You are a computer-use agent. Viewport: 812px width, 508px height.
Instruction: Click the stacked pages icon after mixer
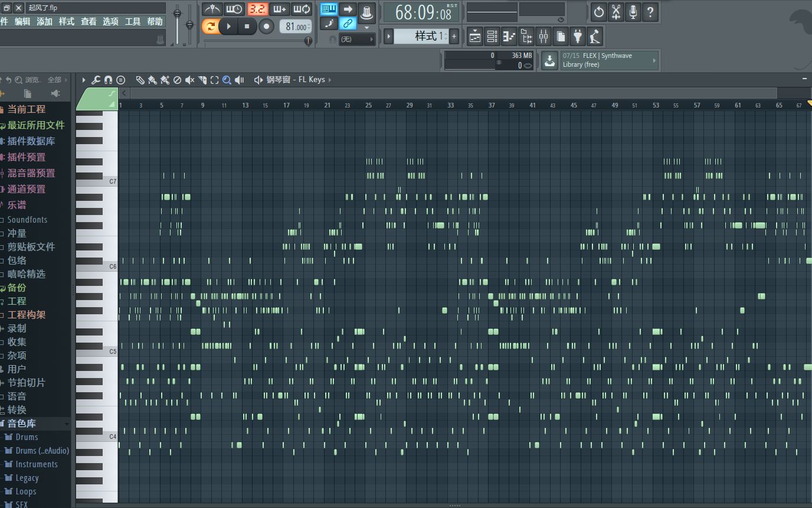pyautogui.click(x=561, y=37)
